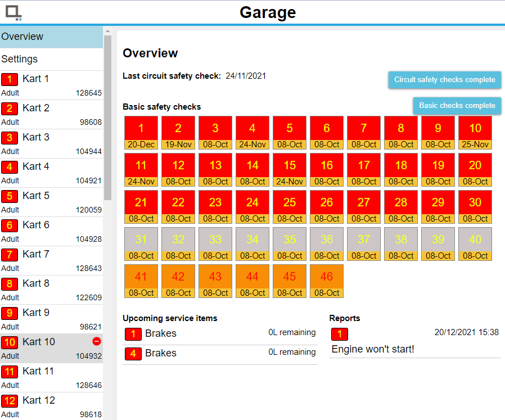
Task: Open orange kart tile 43
Action: pyautogui.click(x=215, y=281)
